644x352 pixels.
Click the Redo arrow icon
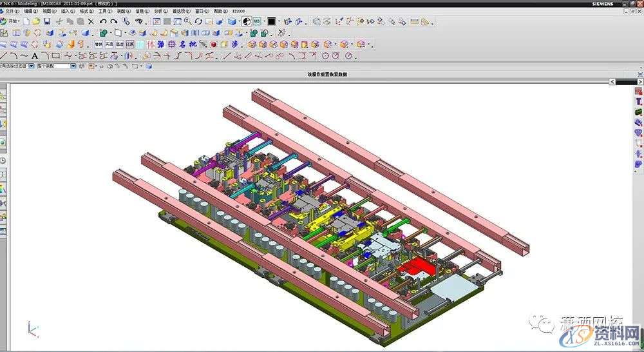click(113, 21)
